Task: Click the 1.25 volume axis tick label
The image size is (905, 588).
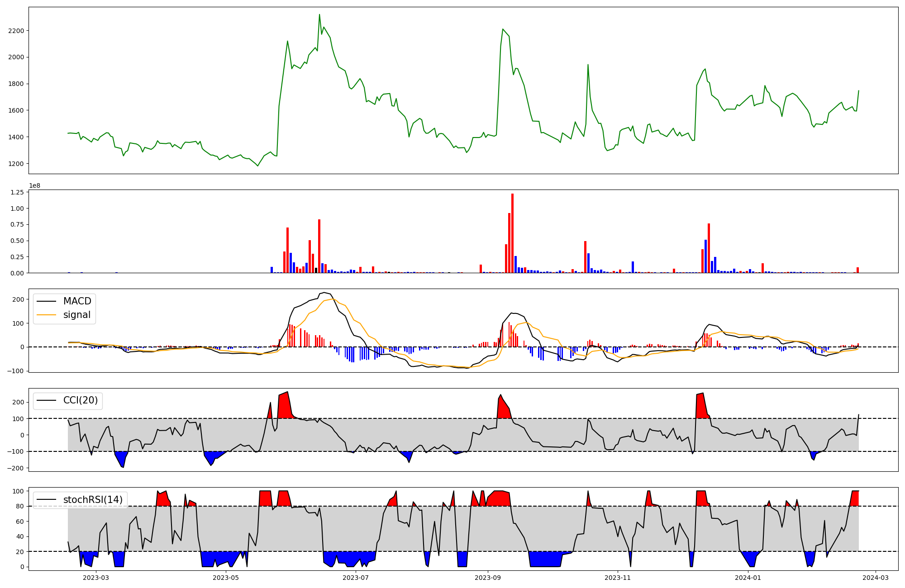Action: [17, 193]
